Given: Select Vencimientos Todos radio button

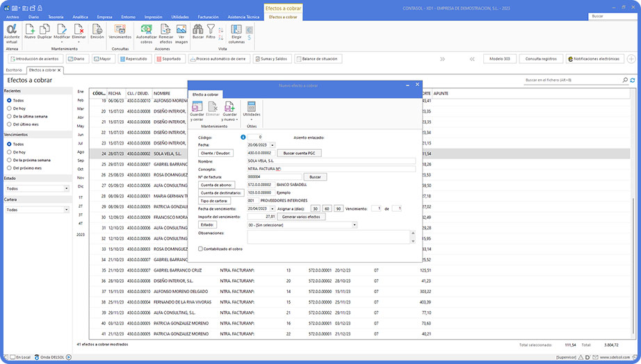Looking at the screenshot, I should 9,144.
